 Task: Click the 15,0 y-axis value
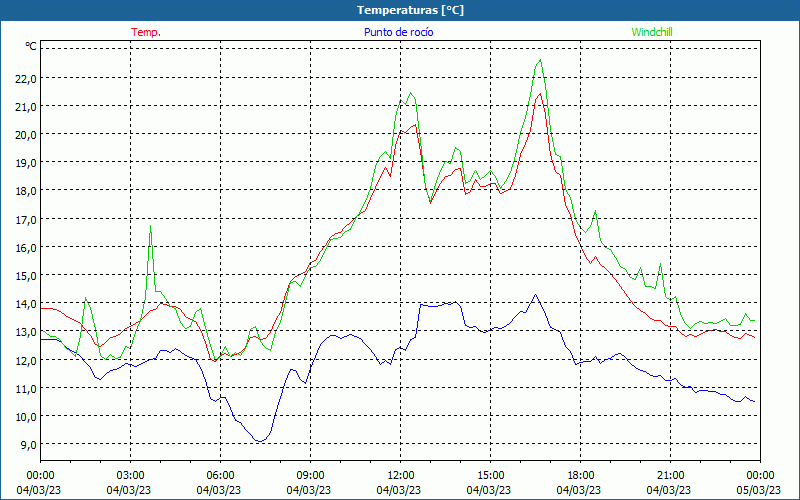pos(27,276)
